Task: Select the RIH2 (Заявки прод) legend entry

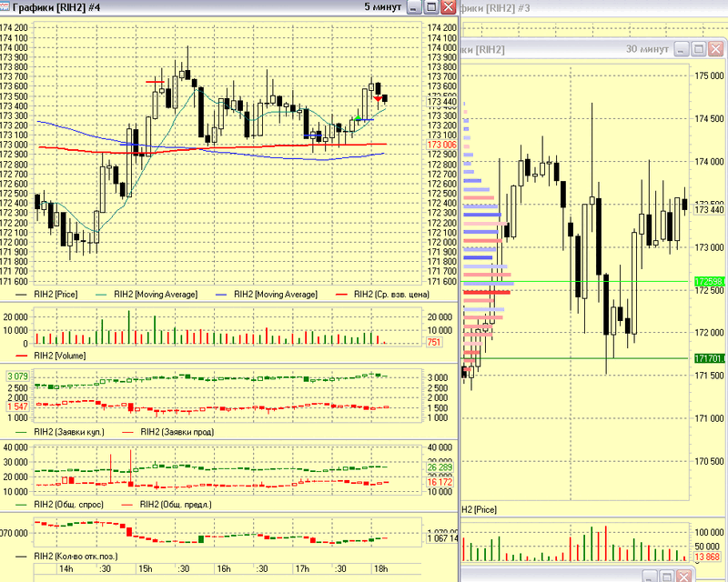Action: click(x=177, y=432)
